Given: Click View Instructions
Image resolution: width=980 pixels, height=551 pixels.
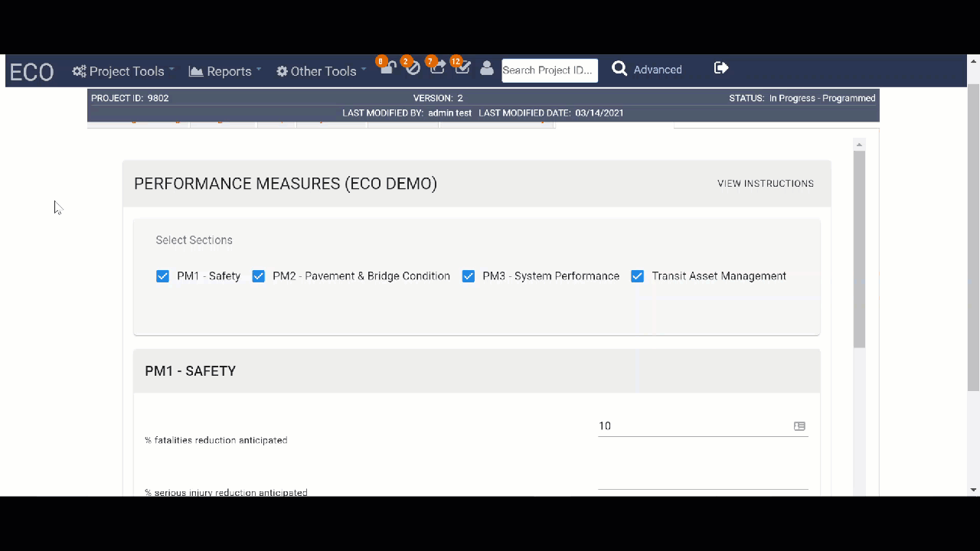Looking at the screenshot, I should pyautogui.click(x=766, y=184).
